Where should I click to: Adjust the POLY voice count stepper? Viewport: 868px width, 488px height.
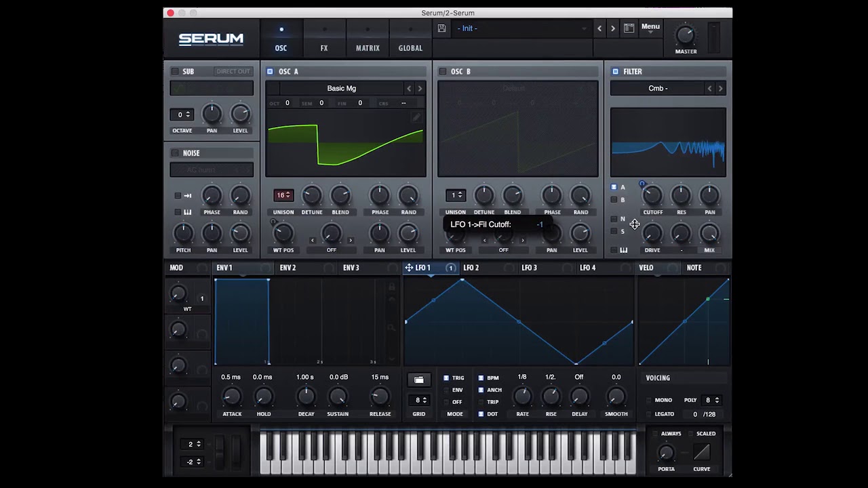pyautogui.click(x=711, y=401)
